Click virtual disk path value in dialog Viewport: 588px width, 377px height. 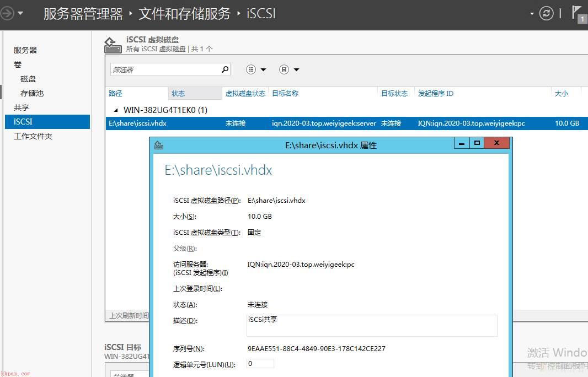[x=276, y=201]
